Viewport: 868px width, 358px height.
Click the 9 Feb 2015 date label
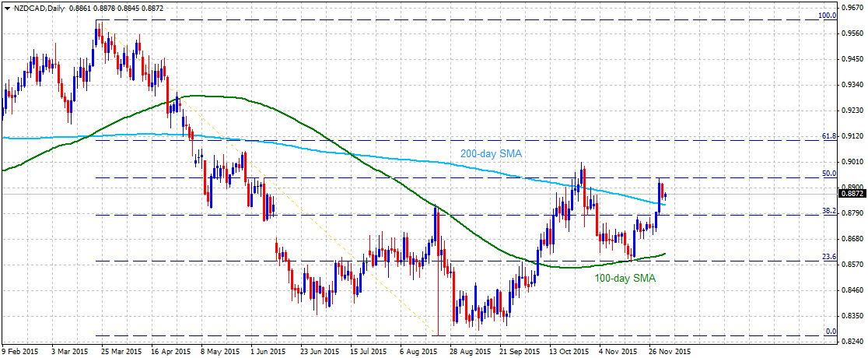click(x=19, y=351)
